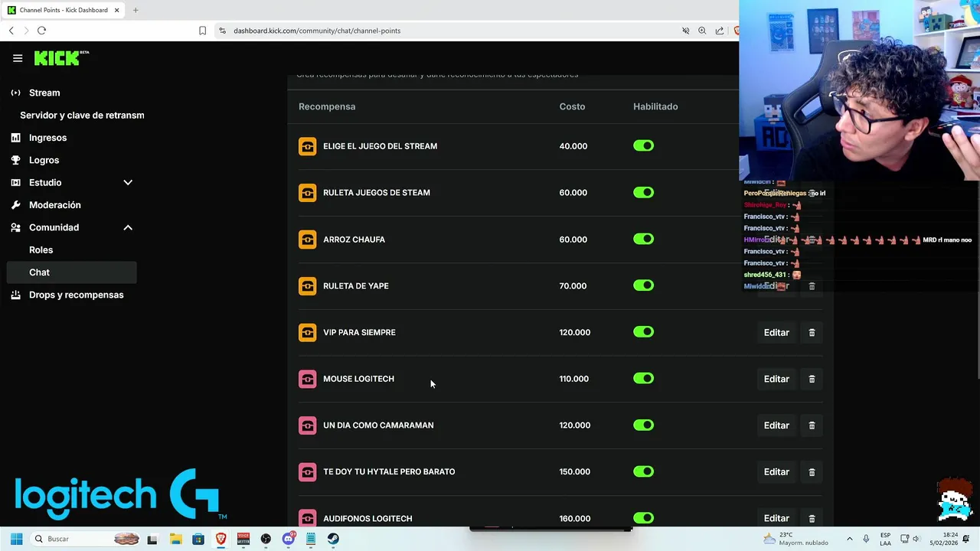This screenshot has height=551, width=980.
Task: Open Steam from the taskbar
Action: tap(333, 539)
